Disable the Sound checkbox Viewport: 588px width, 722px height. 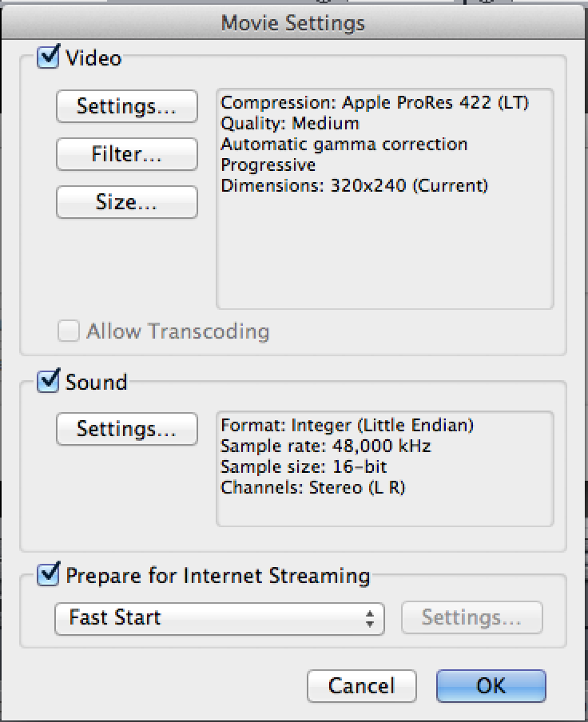(x=49, y=382)
